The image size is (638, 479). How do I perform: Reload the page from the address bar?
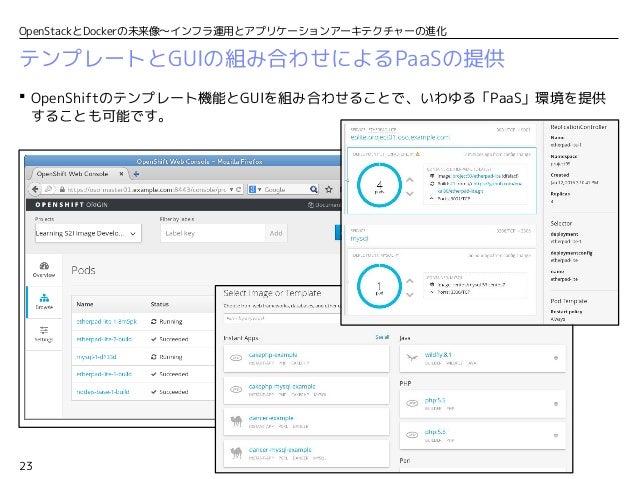[x=238, y=189]
